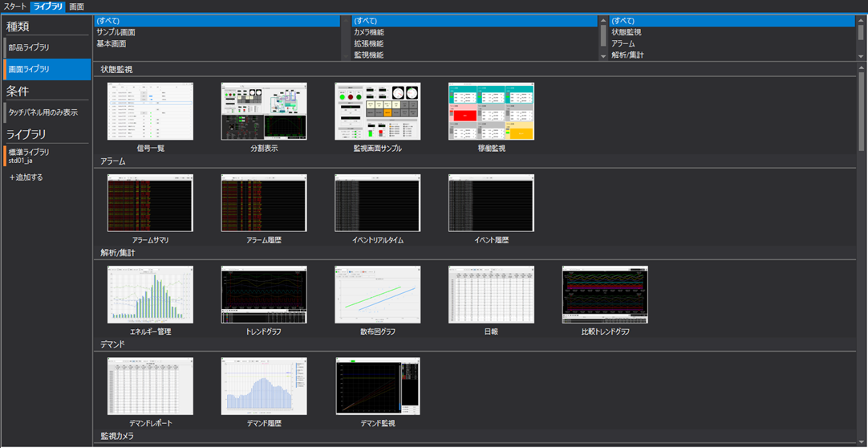Select the 分割表示 screen template
The height and width of the screenshot is (448, 868).
pyautogui.click(x=264, y=112)
